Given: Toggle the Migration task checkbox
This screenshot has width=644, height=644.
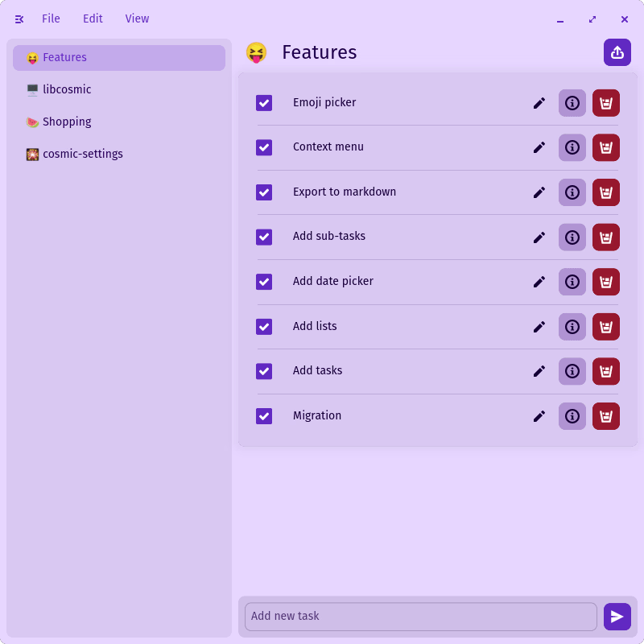Looking at the screenshot, I should tap(264, 416).
